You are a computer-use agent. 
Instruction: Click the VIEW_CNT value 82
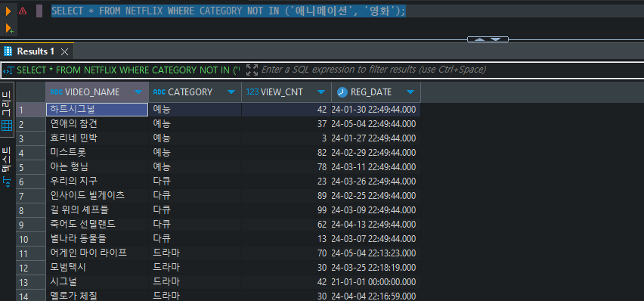[286, 153]
